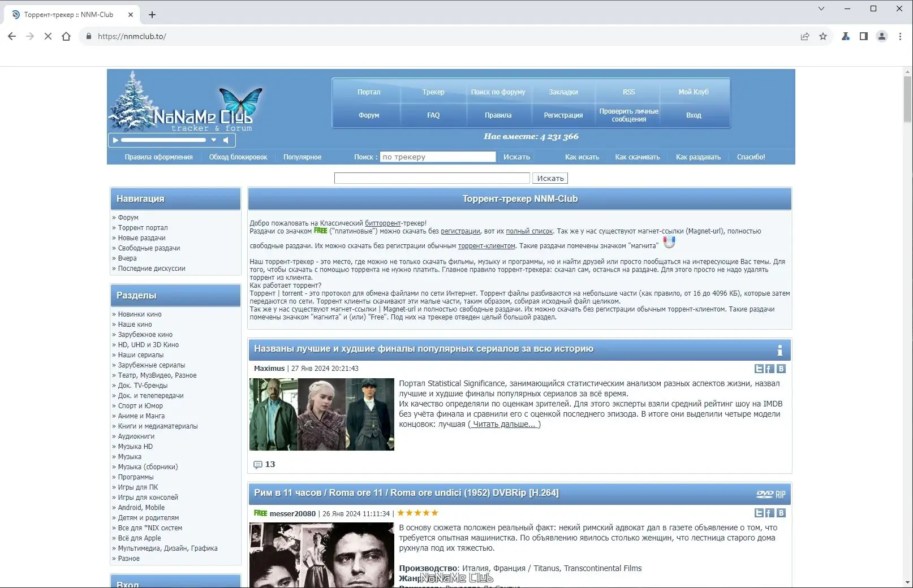Open the Chrome three-dot menu

900,36
